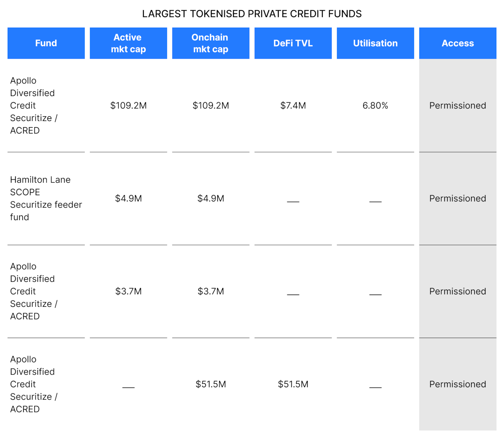Click the table title 'Largest Tokenised Private Credit Funds'

coord(252,14)
